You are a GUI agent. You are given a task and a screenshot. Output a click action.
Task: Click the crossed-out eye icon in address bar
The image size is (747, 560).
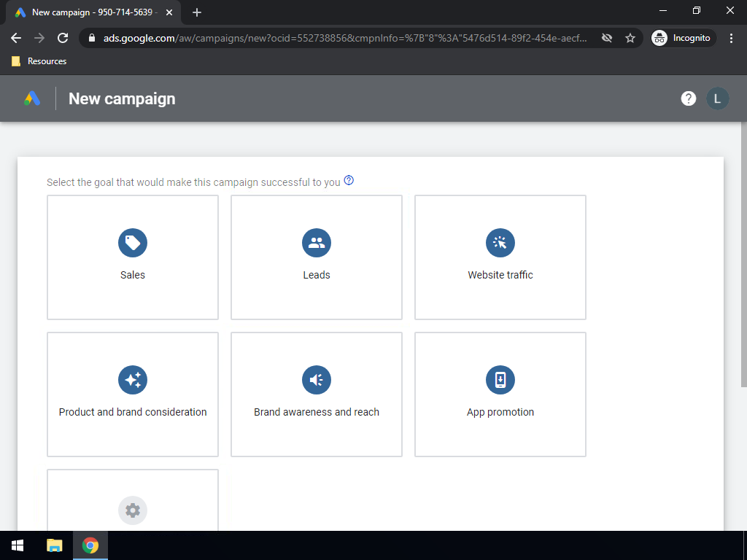point(607,38)
